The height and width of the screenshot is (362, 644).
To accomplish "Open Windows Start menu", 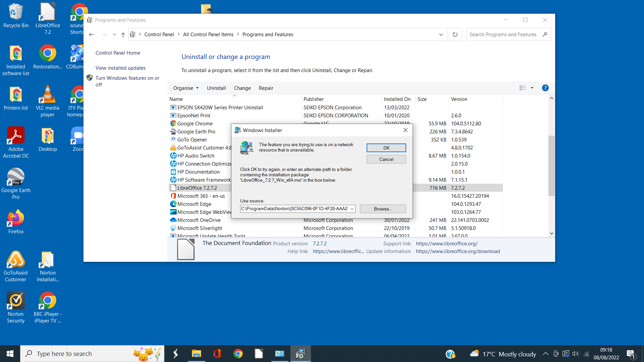I will pos(10,354).
